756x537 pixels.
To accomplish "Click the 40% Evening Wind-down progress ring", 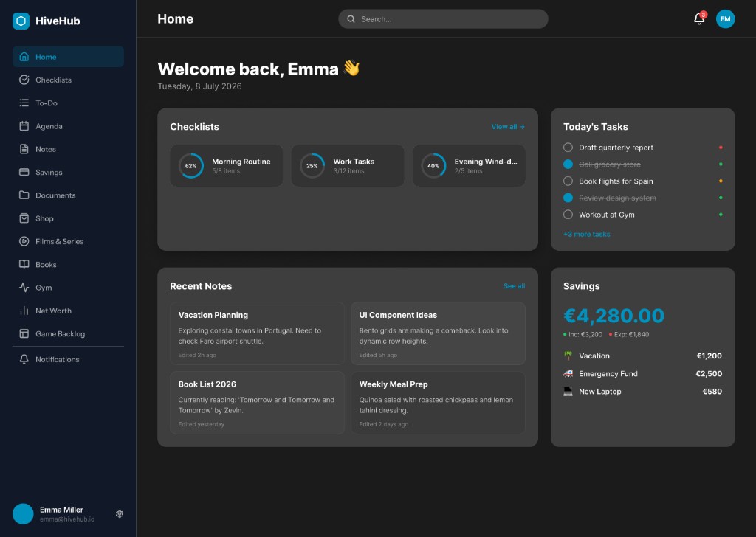I will [433, 166].
